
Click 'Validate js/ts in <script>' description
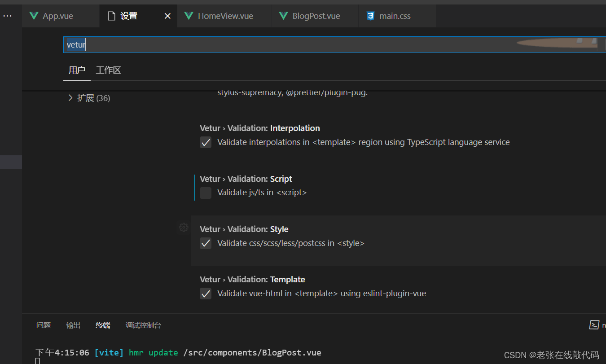coord(262,193)
